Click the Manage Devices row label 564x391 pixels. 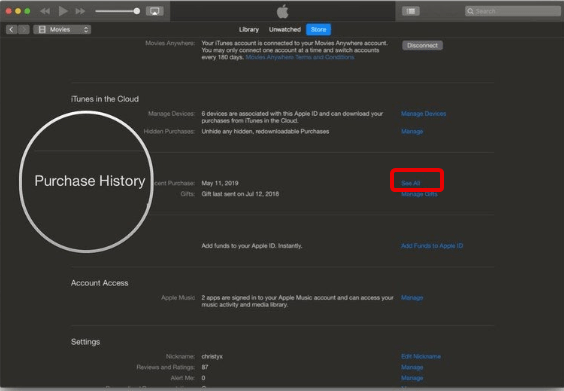(x=171, y=114)
